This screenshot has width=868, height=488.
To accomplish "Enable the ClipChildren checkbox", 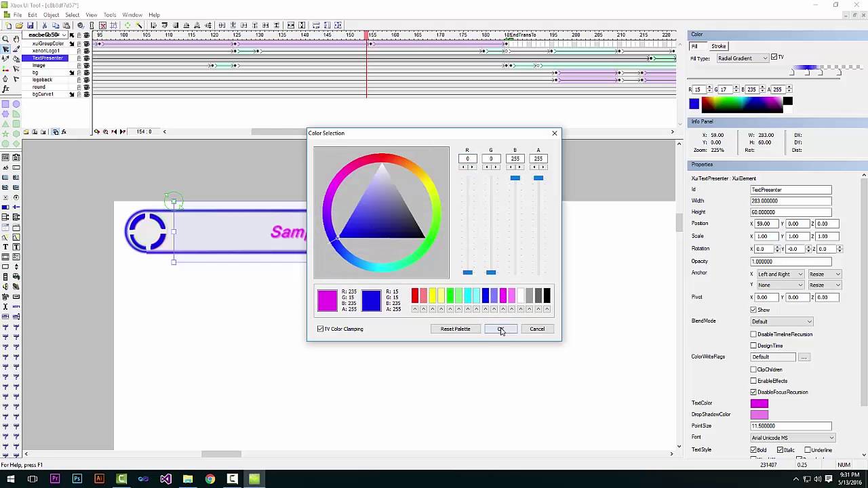I will tap(753, 369).
